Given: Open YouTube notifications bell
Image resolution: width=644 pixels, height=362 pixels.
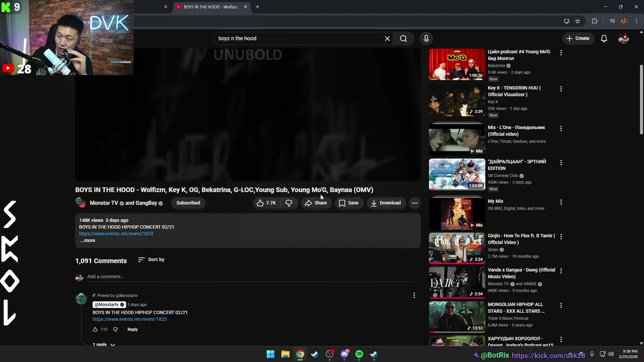Looking at the screenshot, I should 604,38.
